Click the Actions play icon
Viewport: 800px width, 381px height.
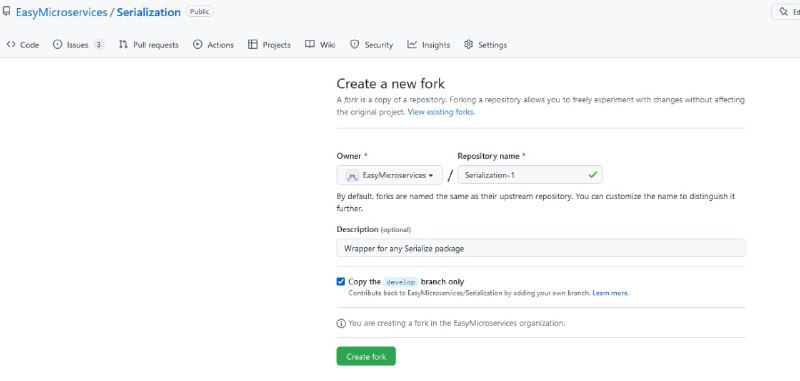(197, 44)
